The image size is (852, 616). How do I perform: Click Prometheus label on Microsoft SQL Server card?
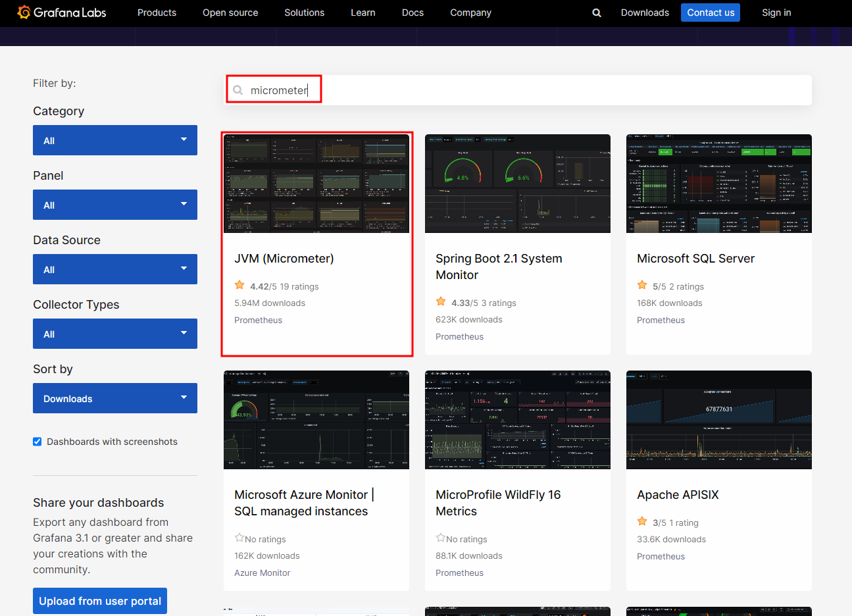[661, 321]
